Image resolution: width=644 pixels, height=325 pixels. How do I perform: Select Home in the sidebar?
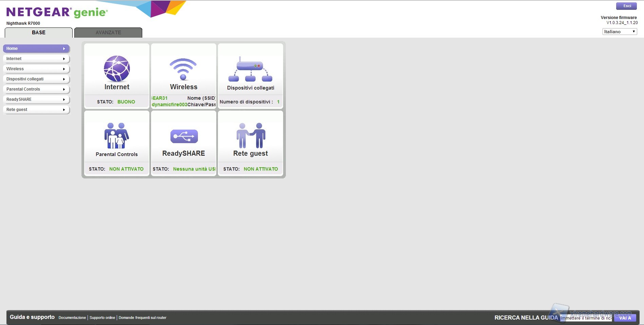click(36, 49)
